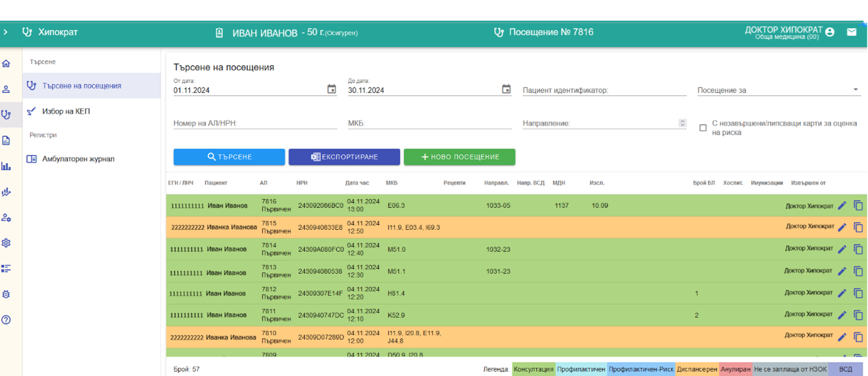Copy visit 7811 with the duplicate icon

point(858,315)
